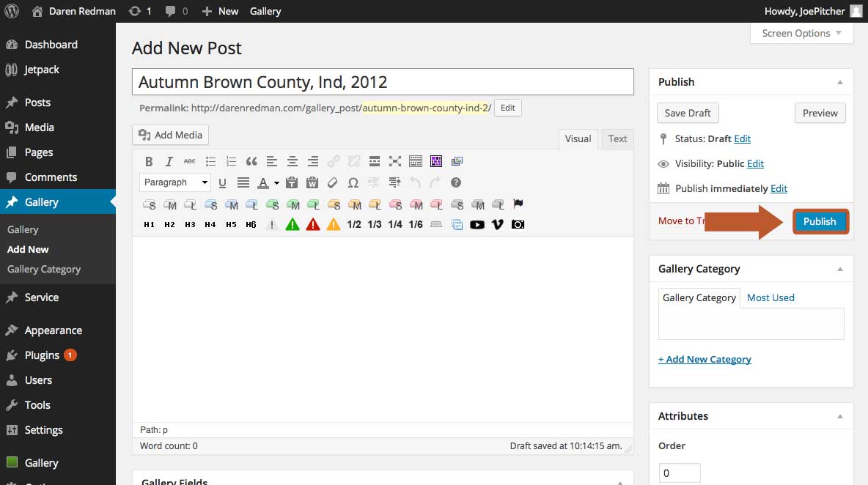This screenshot has width=868, height=485.
Task: Align text center
Action: point(293,161)
